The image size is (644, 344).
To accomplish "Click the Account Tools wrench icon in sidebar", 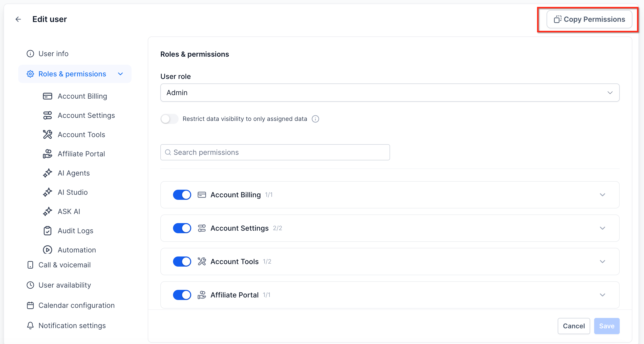I will pyautogui.click(x=48, y=135).
